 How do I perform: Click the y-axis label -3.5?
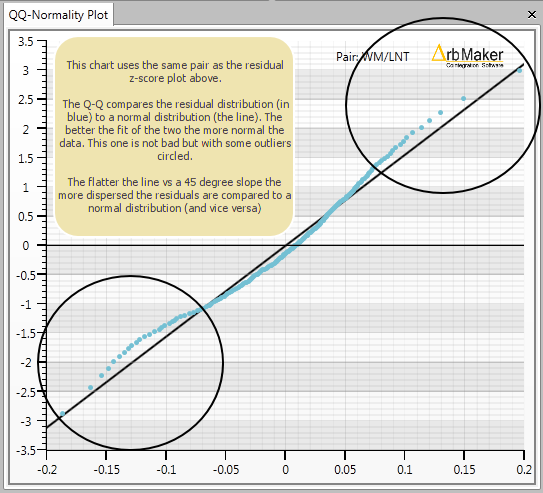pos(26,451)
